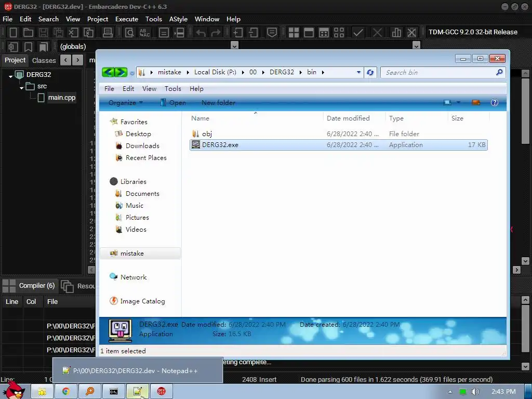Open the Tools menu in Explorer window
The image size is (532, 399).
point(172,88)
